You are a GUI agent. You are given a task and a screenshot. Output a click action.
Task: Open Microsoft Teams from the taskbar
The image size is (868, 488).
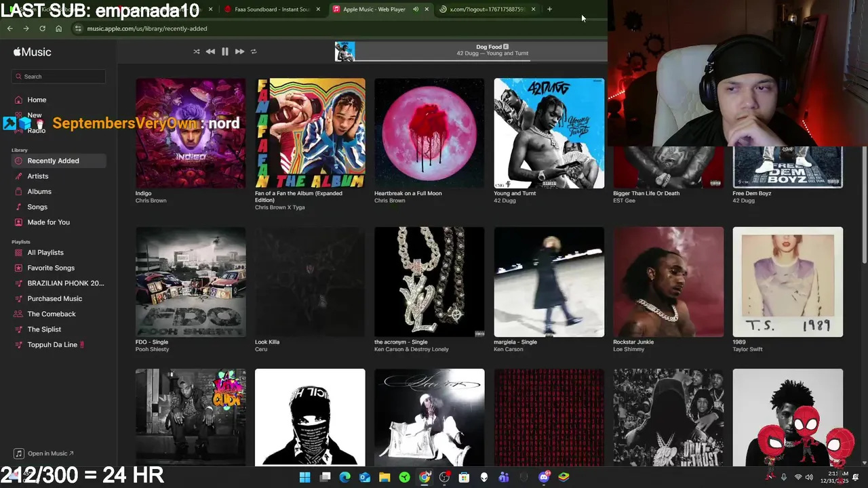pos(504,477)
